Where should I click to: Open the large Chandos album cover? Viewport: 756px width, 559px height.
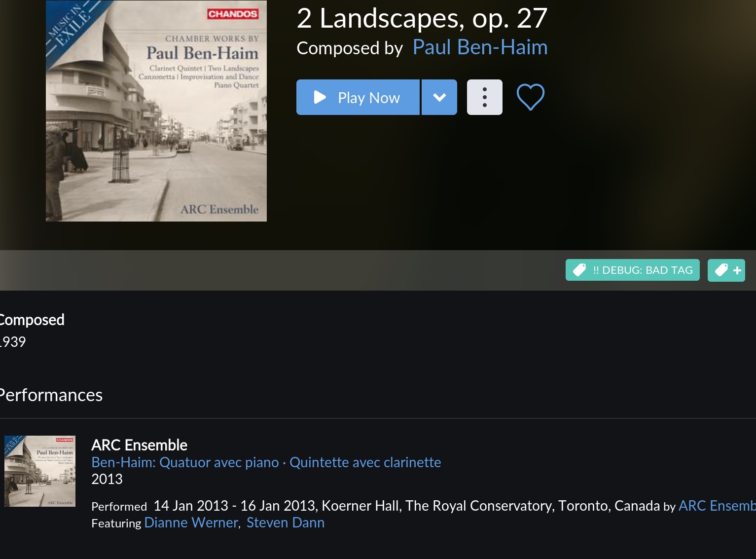pos(156,111)
